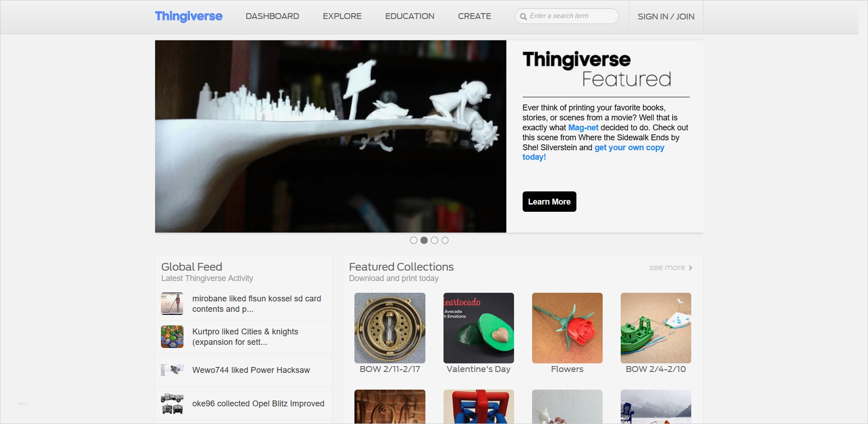Select the first carousel slide dot

click(x=414, y=240)
